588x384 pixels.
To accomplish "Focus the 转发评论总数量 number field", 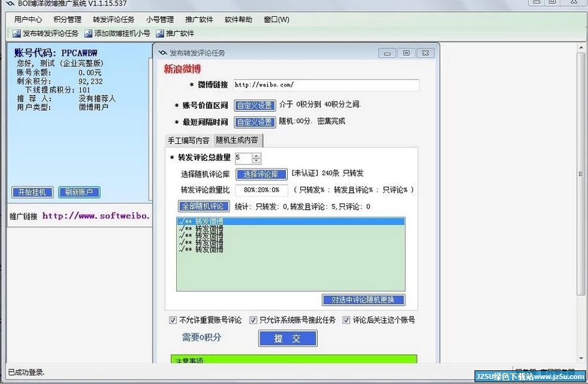I will click(x=244, y=158).
